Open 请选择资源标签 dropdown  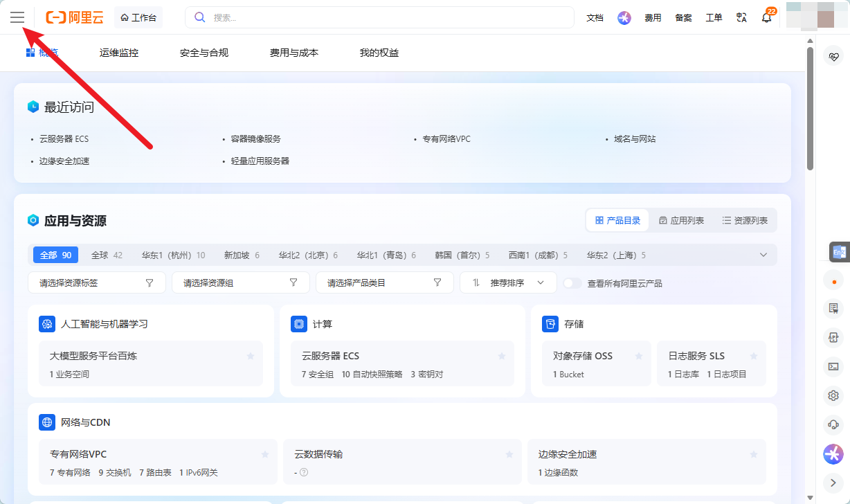[97, 283]
